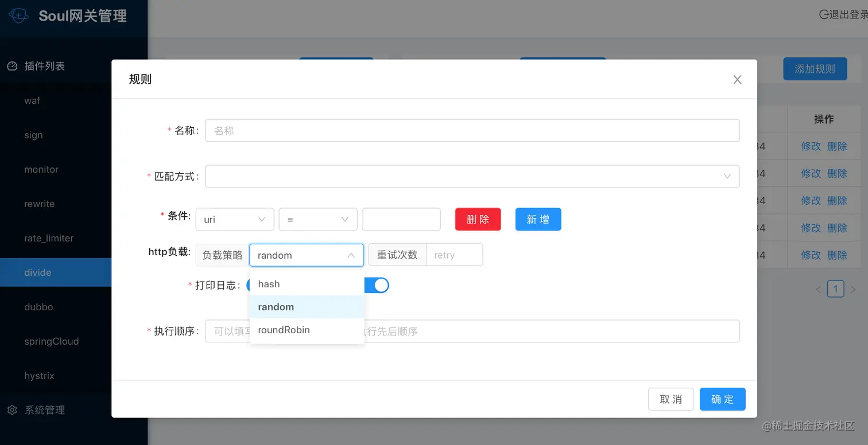This screenshot has width=868, height=445.
Task: Click the 取消 button in the dialog
Action: pos(671,399)
